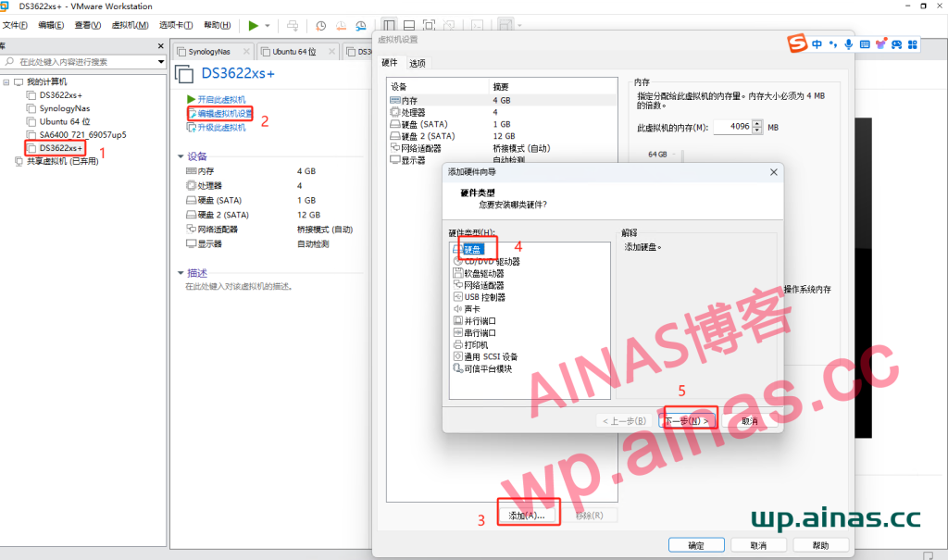
Task: Open the 查看(V) menu
Action: [88, 25]
